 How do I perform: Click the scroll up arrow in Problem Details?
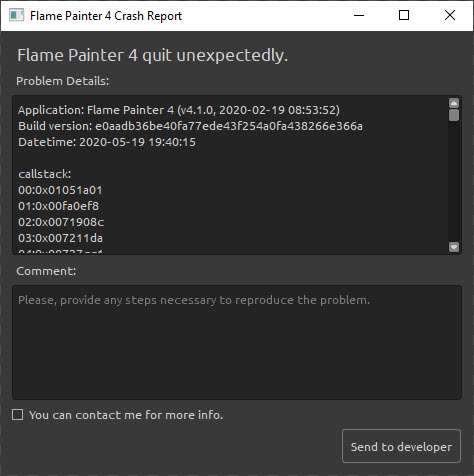pos(454,103)
